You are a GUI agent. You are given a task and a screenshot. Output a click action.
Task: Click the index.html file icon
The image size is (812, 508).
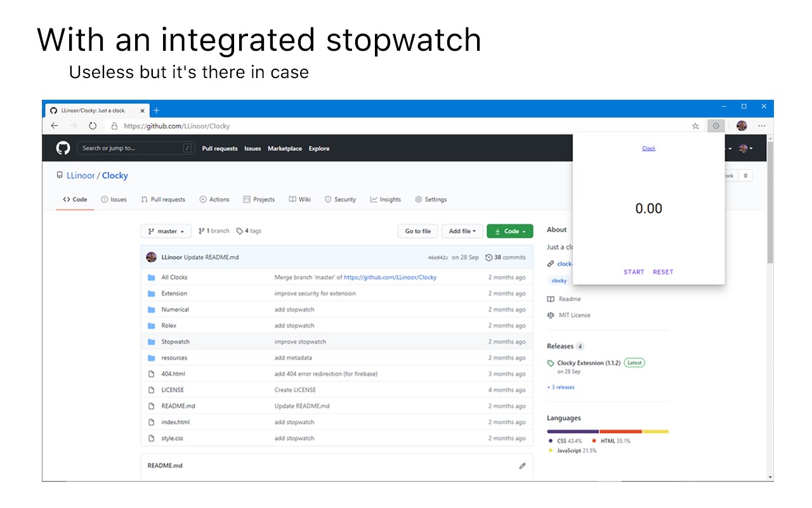click(x=151, y=422)
